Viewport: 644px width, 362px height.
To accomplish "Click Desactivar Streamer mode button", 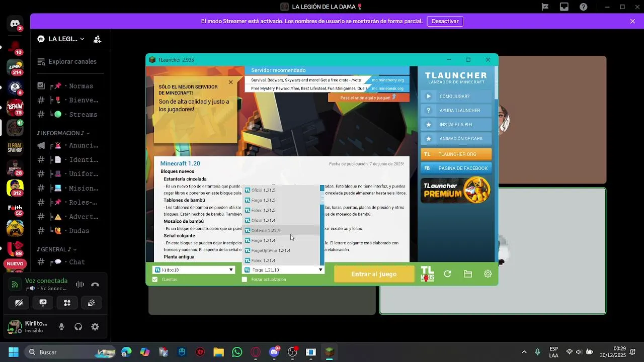I will (x=445, y=21).
